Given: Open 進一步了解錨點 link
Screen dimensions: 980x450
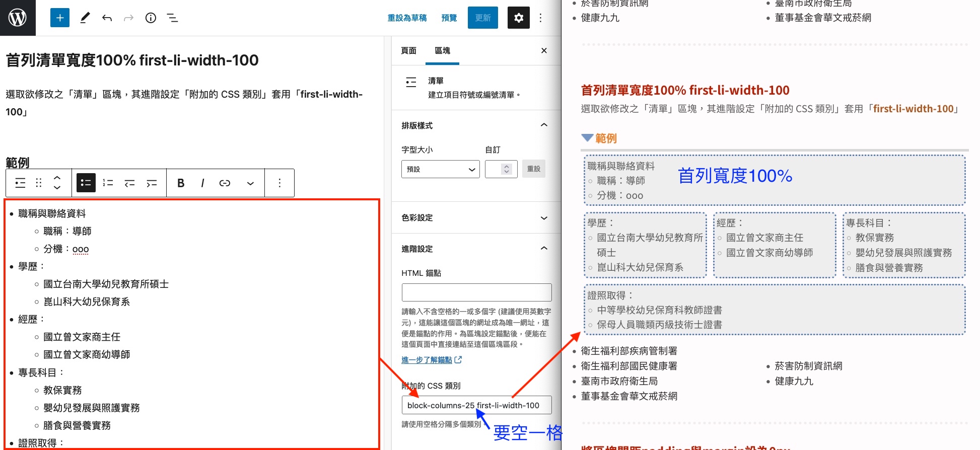Looking at the screenshot, I should [x=432, y=360].
